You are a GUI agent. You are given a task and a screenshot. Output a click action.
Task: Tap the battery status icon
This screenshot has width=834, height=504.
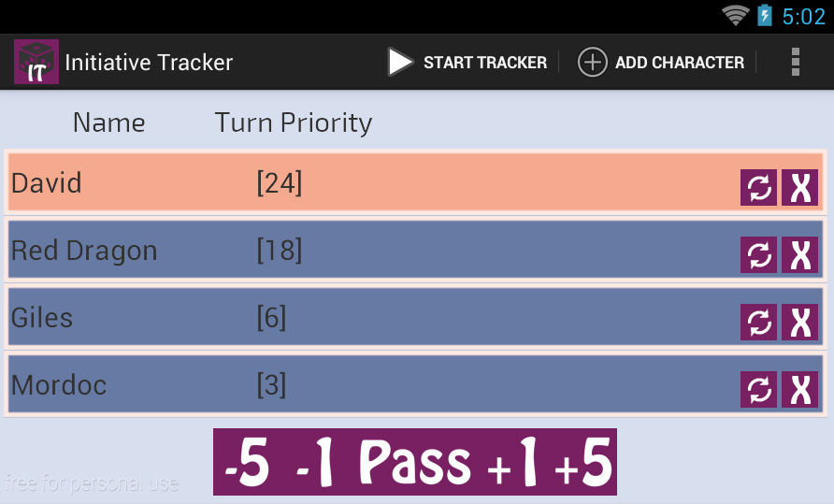(x=765, y=15)
